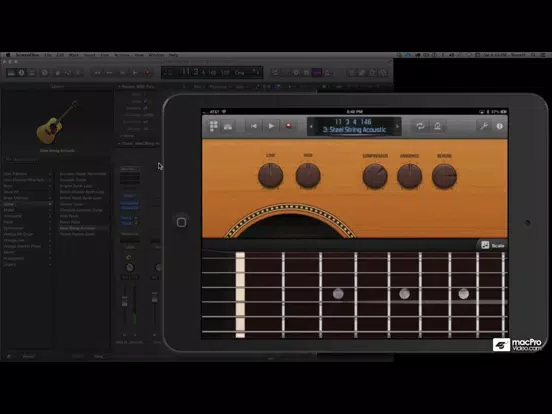Open the Edit menu in menu bar
This screenshot has width=552, height=414.
pyautogui.click(x=60, y=55)
